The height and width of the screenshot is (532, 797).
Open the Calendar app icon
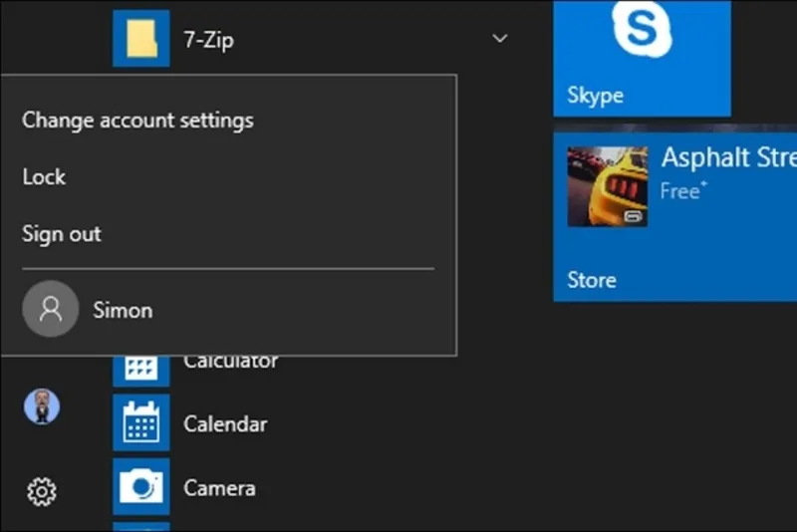(140, 423)
